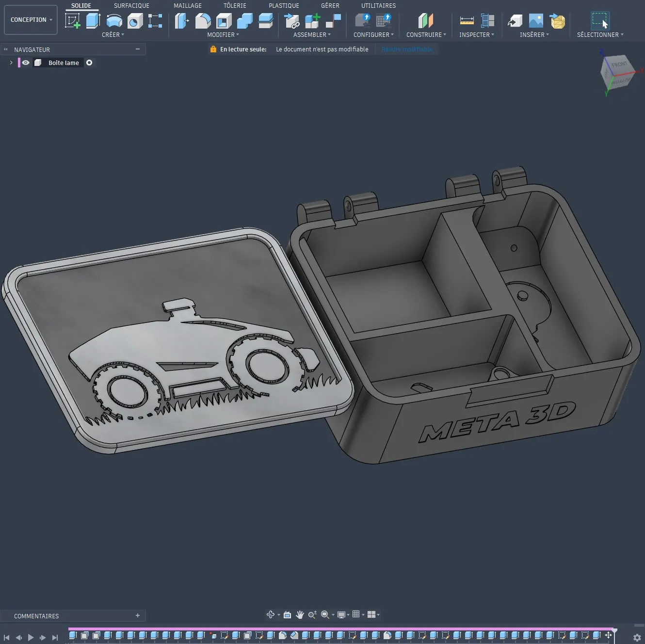Collapse the NAVIGATEUR panel with minus button
The height and width of the screenshot is (644, 645).
(138, 49)
